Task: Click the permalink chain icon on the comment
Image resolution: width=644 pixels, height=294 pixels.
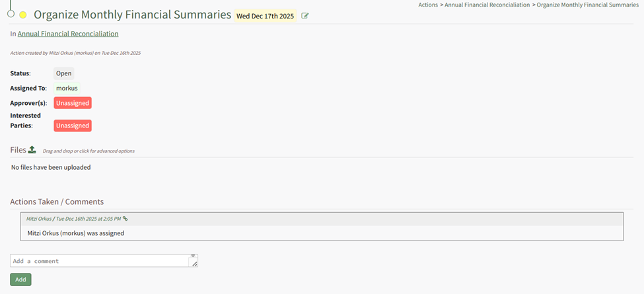Action: coord(125,219)
